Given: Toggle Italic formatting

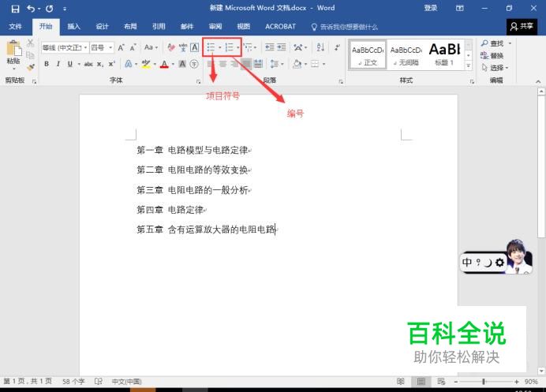Looking at the screenshot, I should (x=58, y=64).
